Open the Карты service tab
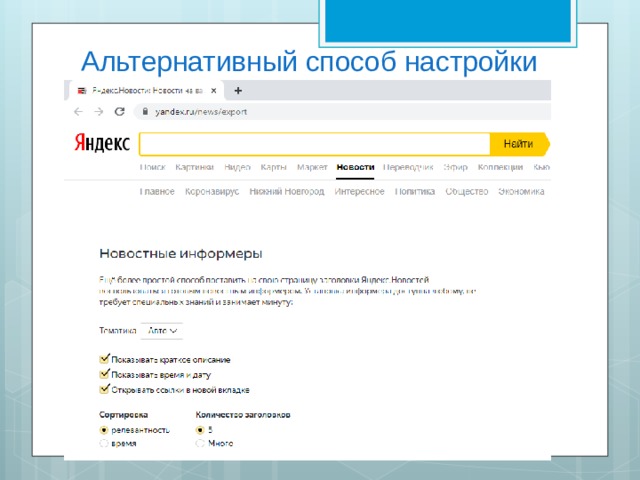The image size is (640, 480). tap(273, 167)
